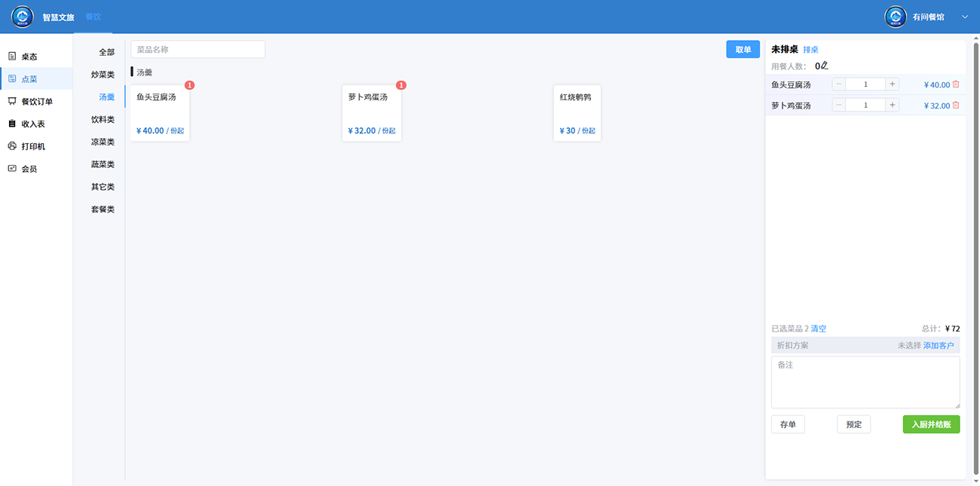Add 萝卜鸡蛋汤 dish card
The width and height of the screenshot is (980, 486).
pos(372,113)
